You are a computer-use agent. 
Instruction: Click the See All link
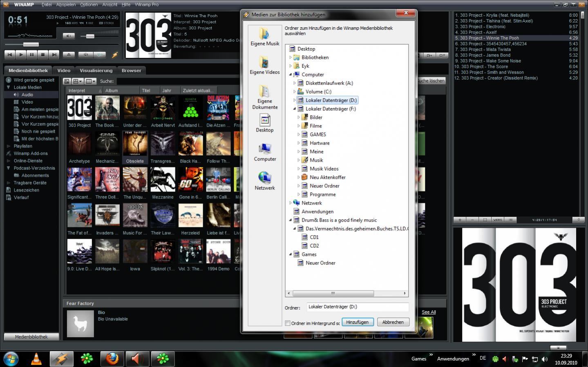pyautogui.click(x=429, y=312)
